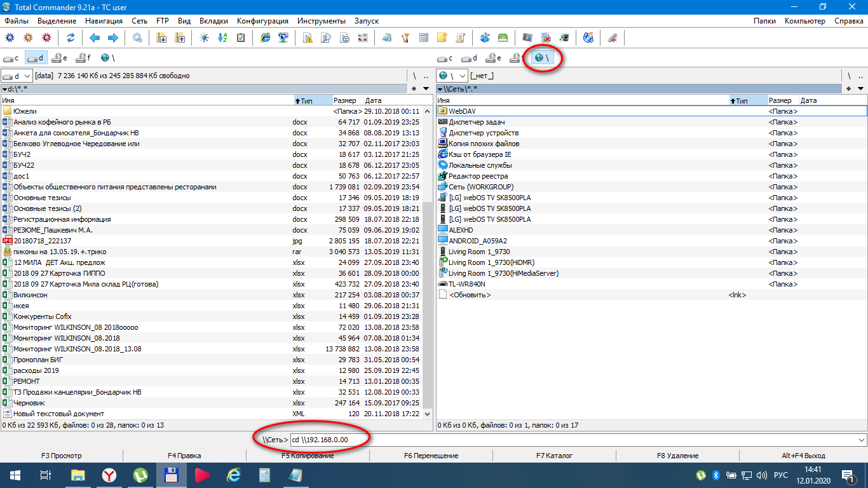Select Редактор реестра in network panel

[652, 176]
